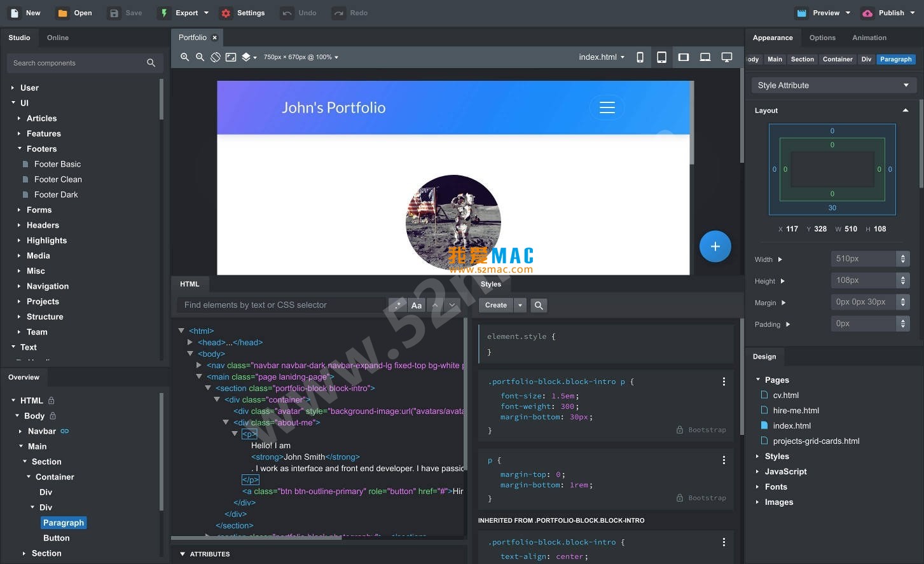Select the Appearance tab

click(773, 38)
